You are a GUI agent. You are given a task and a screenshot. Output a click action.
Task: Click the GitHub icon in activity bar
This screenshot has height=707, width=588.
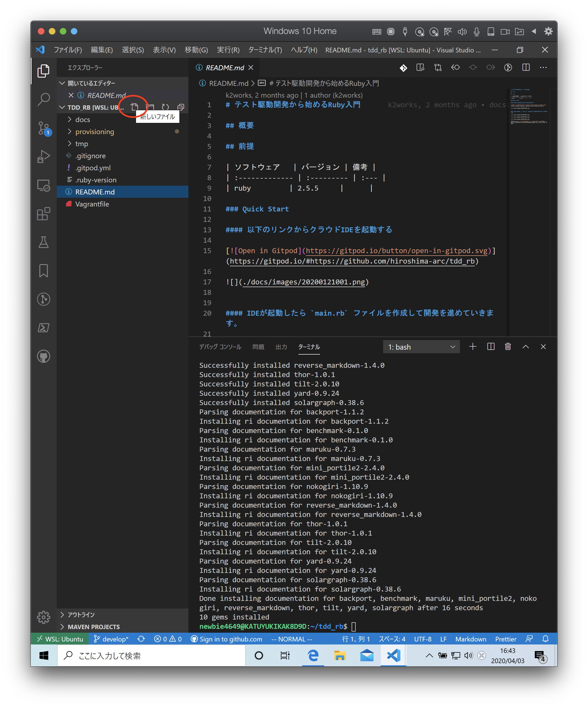pos(43,357)
